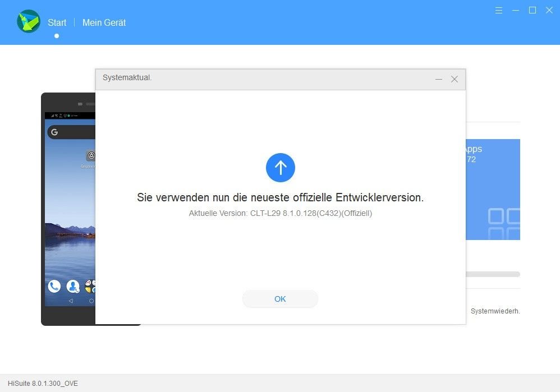
Task: Minimize the Systemaktual. dialog
Action: (439, 79)
